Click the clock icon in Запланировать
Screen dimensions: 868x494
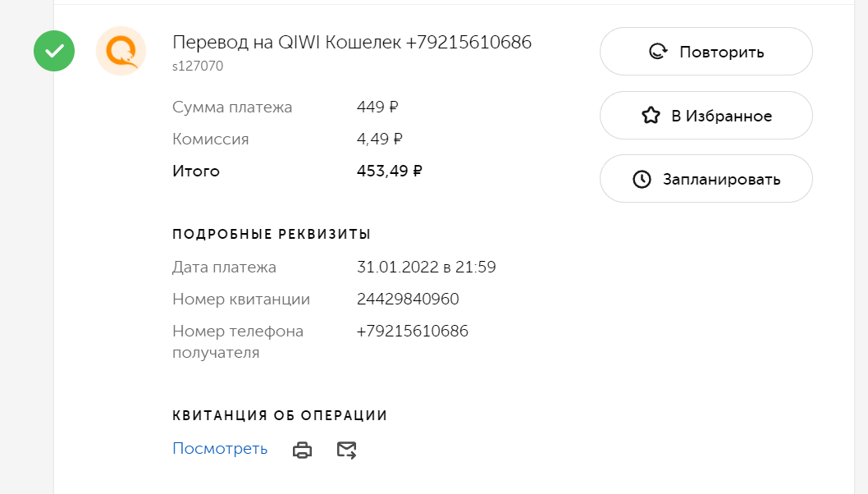pos(642,179)
